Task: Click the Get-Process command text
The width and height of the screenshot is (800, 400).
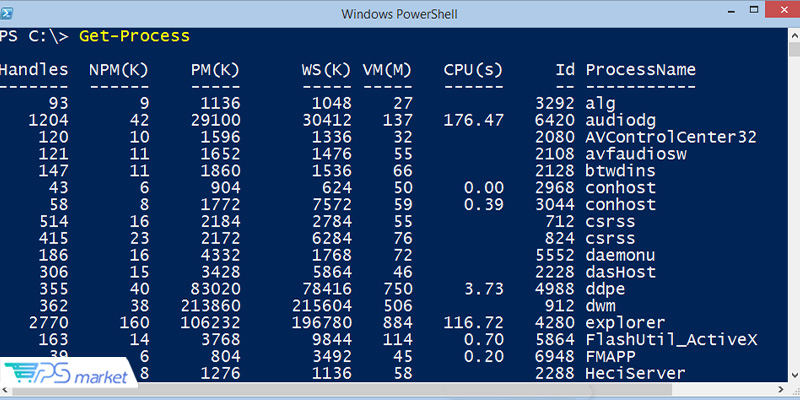Action: click(x=133, y=37)
